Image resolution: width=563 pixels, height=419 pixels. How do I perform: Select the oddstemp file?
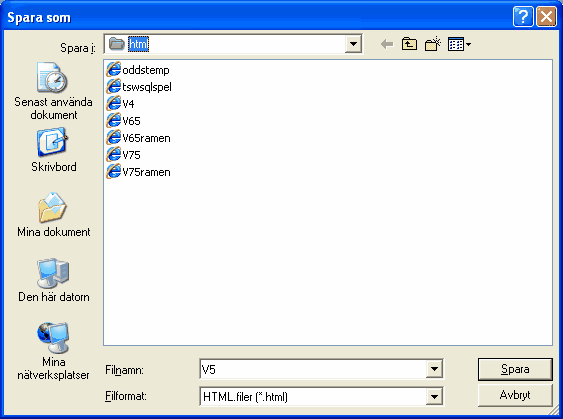[138, 70]
